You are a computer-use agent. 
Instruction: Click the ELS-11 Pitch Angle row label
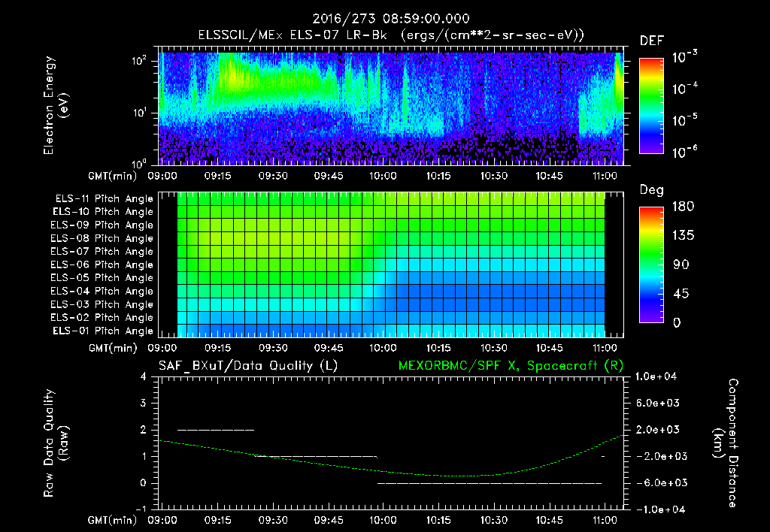click(x=104, y=199)
